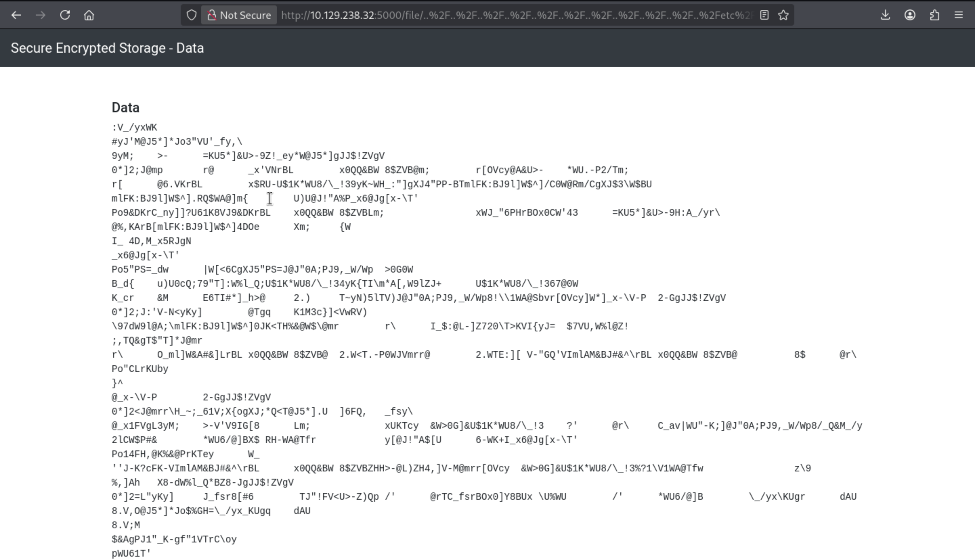Screen dimensions: 975x560
Task: Open the hamburger application menu
Action: 959,15
